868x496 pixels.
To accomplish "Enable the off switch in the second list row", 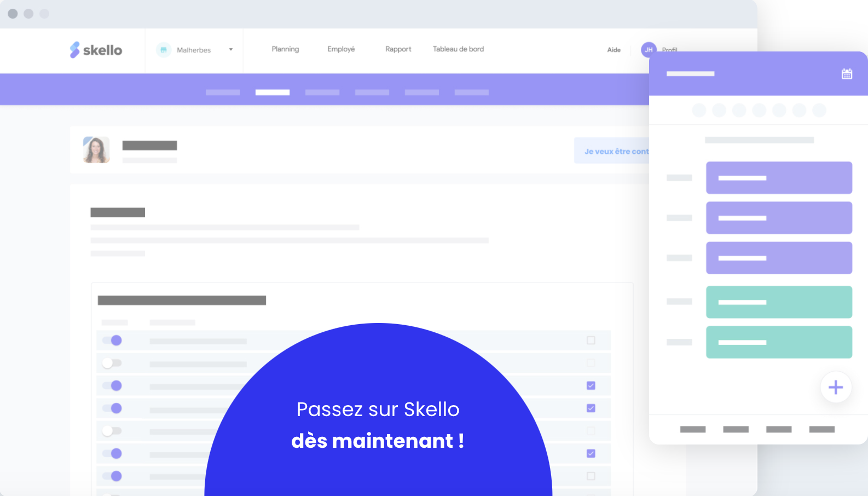I will click(x=112, y=363).
